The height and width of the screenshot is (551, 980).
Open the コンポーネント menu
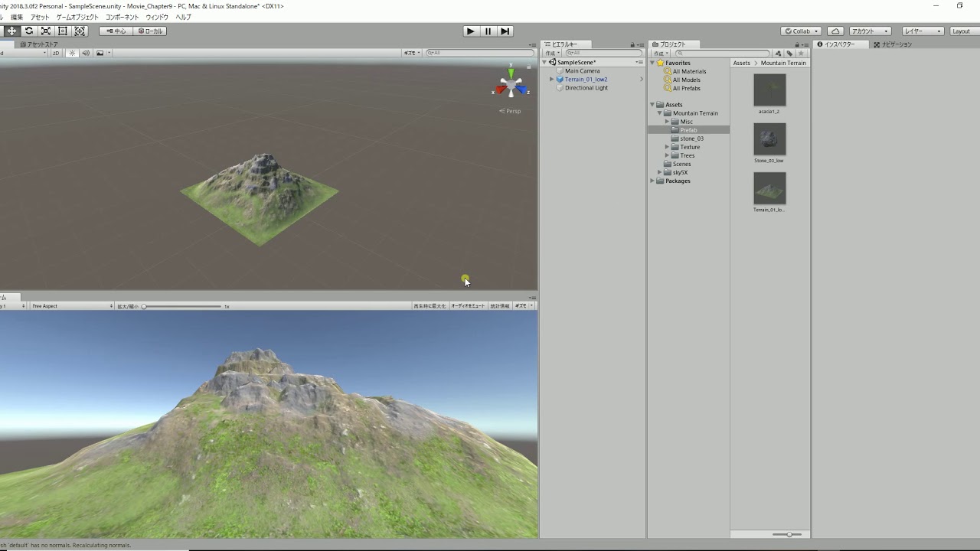[122, 17]
